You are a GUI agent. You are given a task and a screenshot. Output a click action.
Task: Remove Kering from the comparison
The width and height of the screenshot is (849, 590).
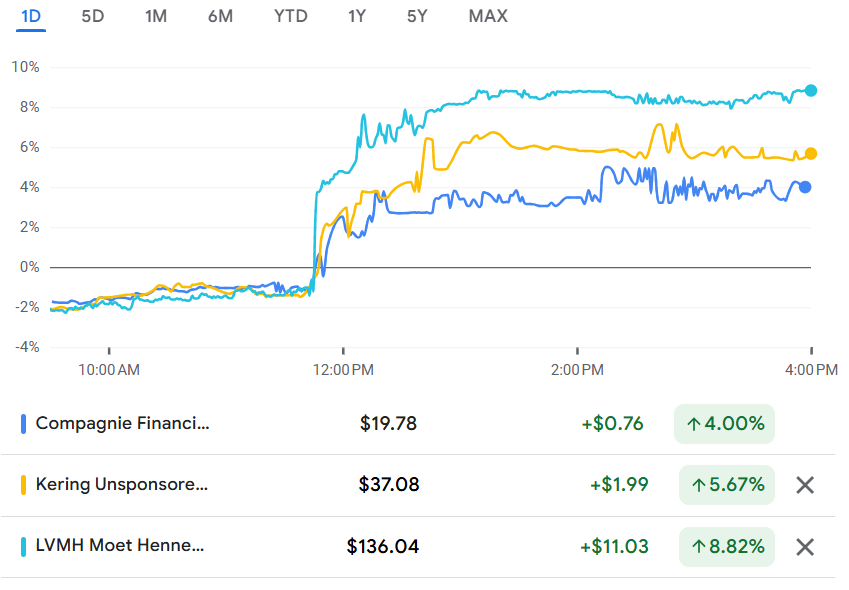804,485
